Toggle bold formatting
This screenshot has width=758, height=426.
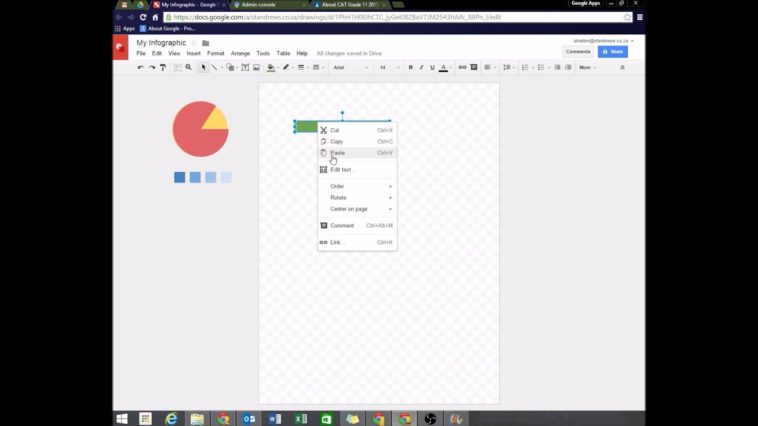click(410, 67)
